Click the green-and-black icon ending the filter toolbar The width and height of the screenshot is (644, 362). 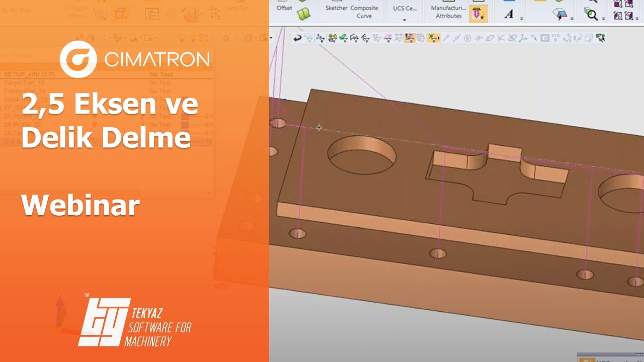pyautogui.click(x=600, y=38)
